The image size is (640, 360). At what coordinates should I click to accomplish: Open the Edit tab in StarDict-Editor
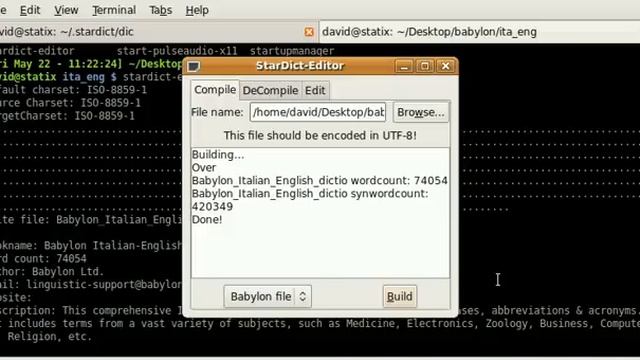click(315, 90)
